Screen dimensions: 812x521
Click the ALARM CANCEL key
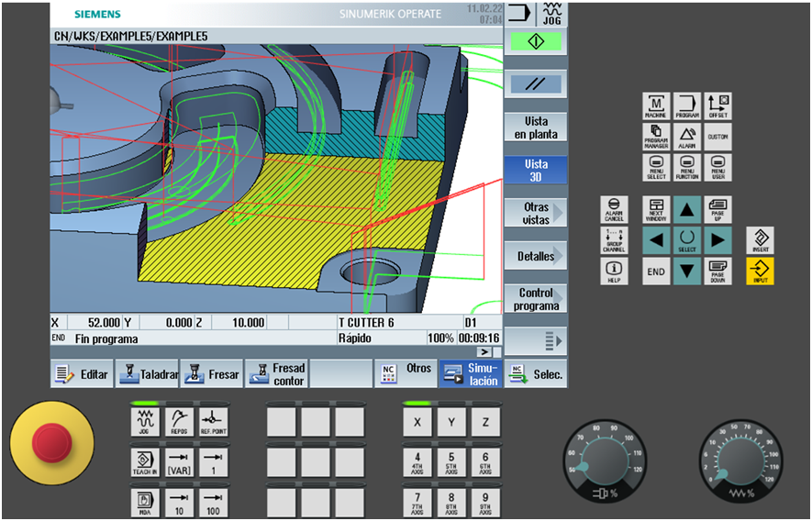pos(614,209)
